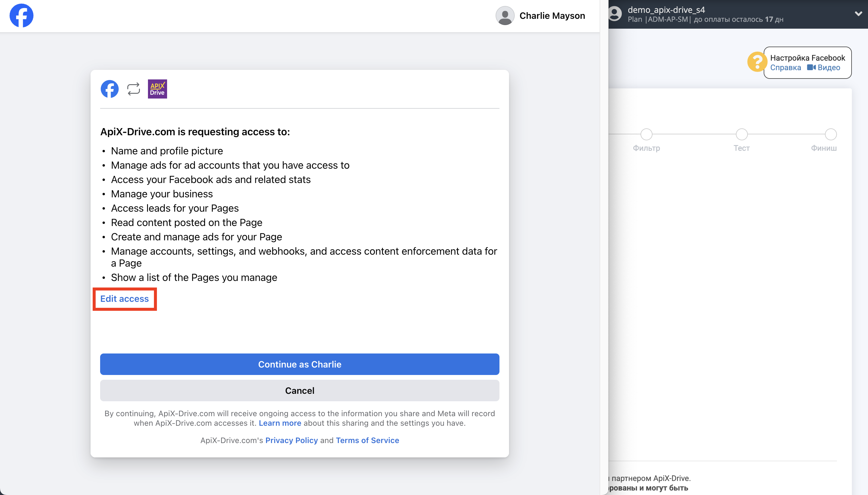Select the Финиш step circle
The height and width of the screenshot is (495, 868).
pos(831,134)
